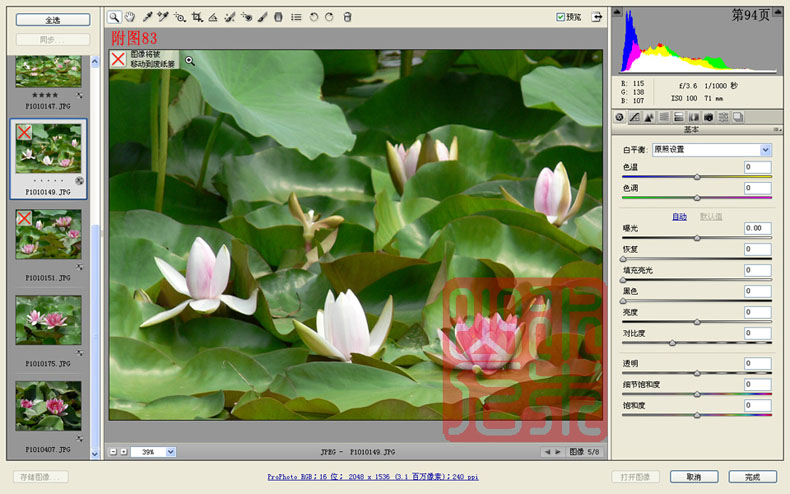Select the Graduated Filter tool
790x494 pixels.
pos(278,17)
